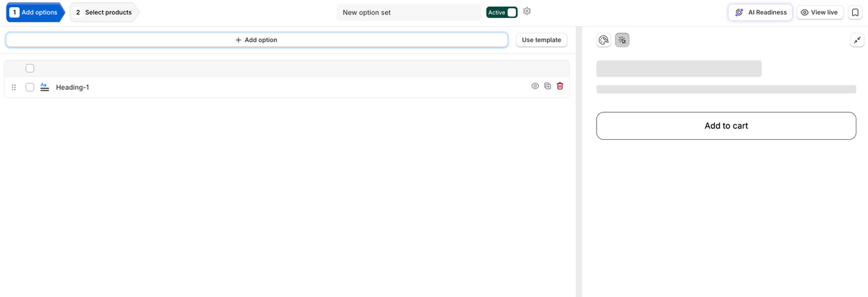Go to step 1 Add options
Image resolution: width=868 pixels, height=297 pixels.
[35, 12]
